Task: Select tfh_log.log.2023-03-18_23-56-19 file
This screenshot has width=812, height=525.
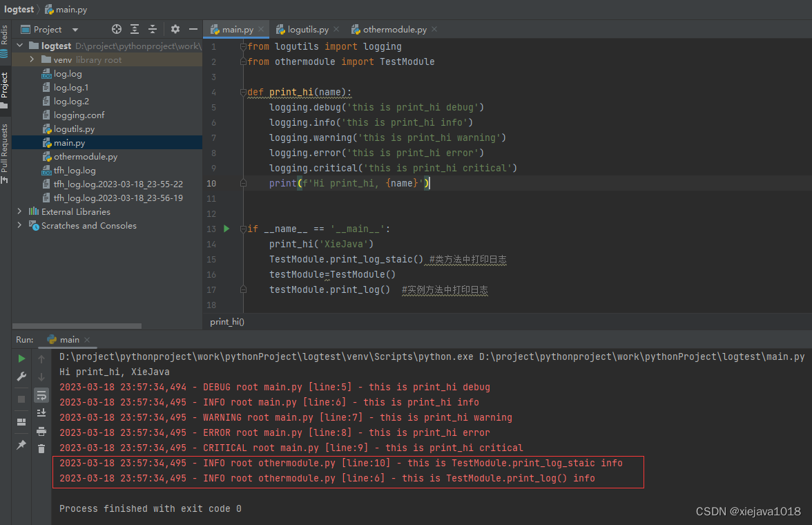Action: 117,198
